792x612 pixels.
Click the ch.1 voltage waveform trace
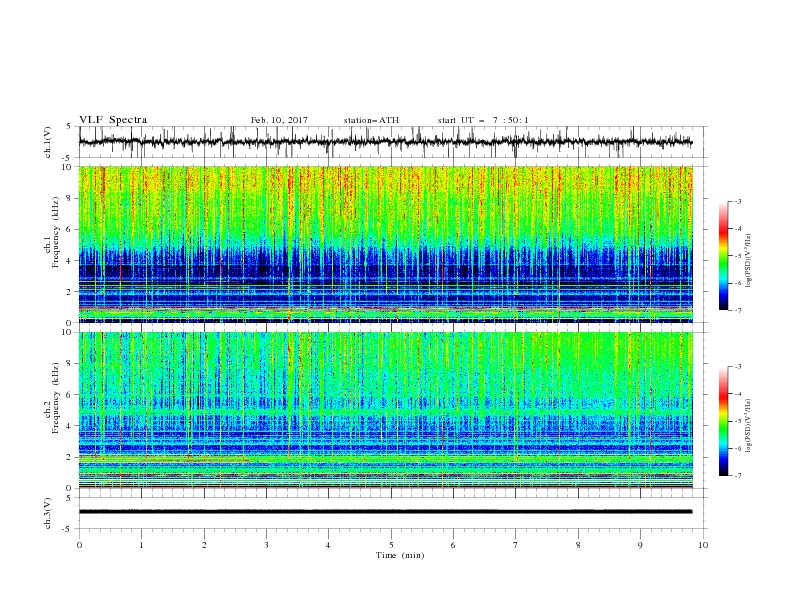pyautogui.click(x=385, y=142)
